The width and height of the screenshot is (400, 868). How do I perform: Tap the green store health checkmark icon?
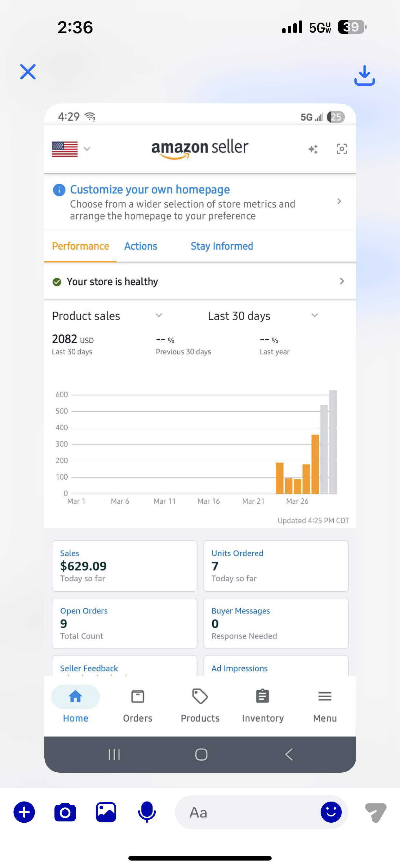point(57,282)
